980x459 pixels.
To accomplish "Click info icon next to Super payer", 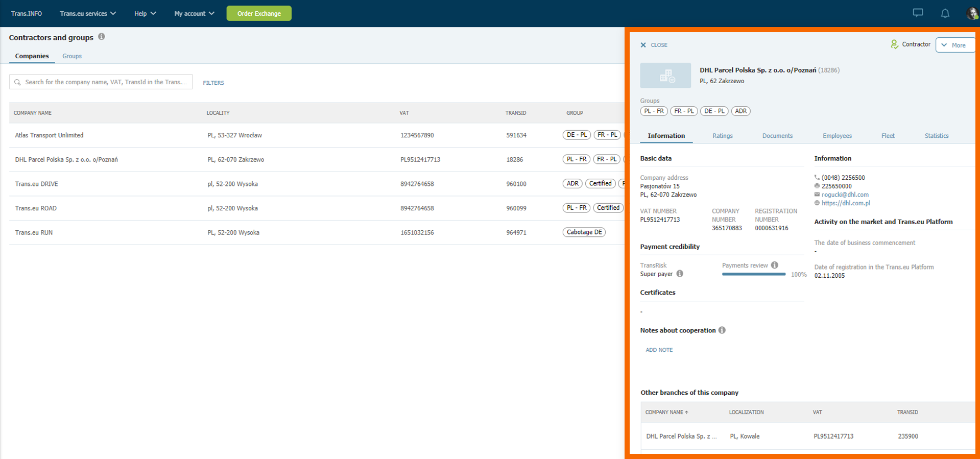I will [x=680, y=274].
